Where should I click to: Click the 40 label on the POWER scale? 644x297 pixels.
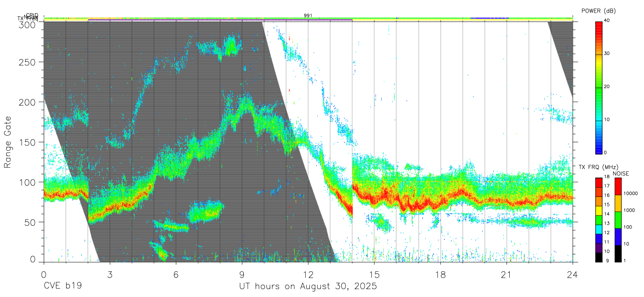coord(607,20)
